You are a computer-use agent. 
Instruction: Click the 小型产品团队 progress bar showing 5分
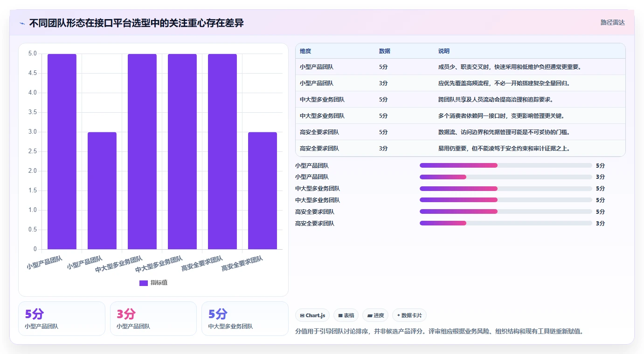pyautogui.click(x=506, y=165)
